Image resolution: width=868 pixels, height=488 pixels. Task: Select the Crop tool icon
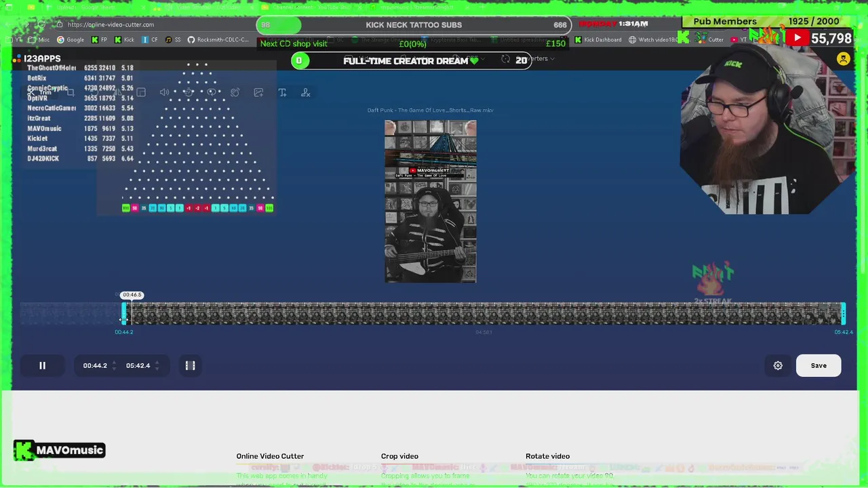71,92
